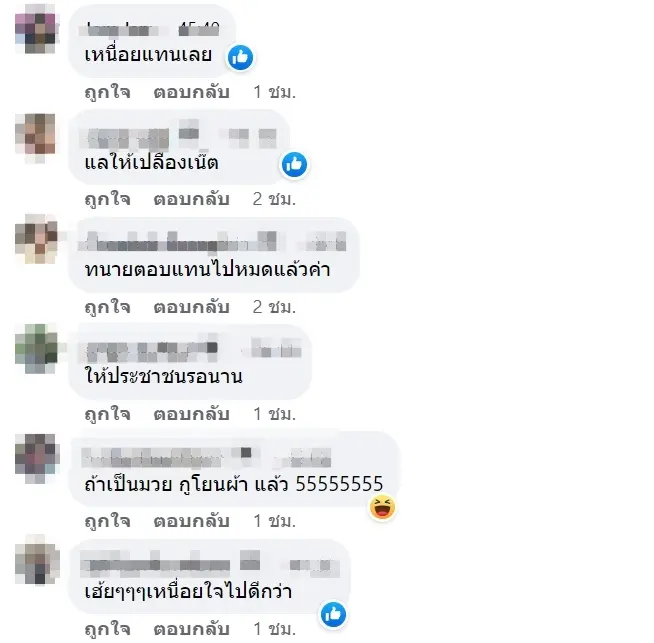Click 'ถูกใจ' under 'แลให้เปลืองเน็ต' comment

[x=108, y=199]
